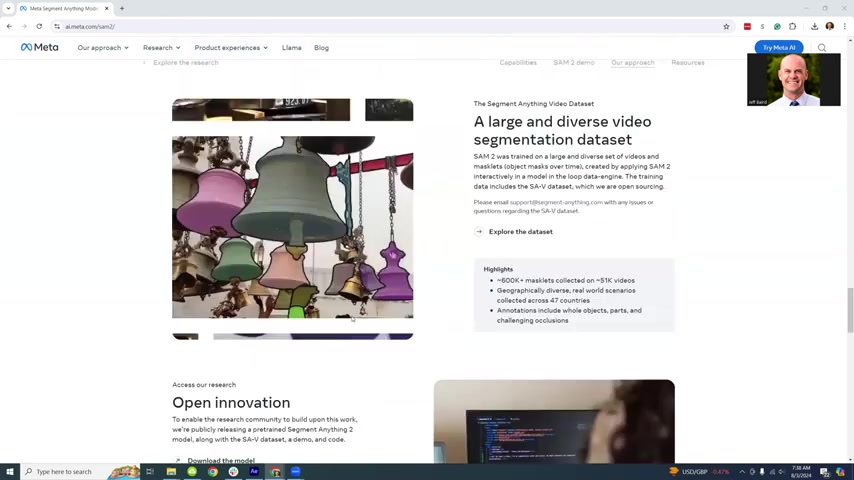Image resolution: width=854 pixels, height=480 pixels.
Task: Open Task View from the taskbar
Action: pos(150,471)
